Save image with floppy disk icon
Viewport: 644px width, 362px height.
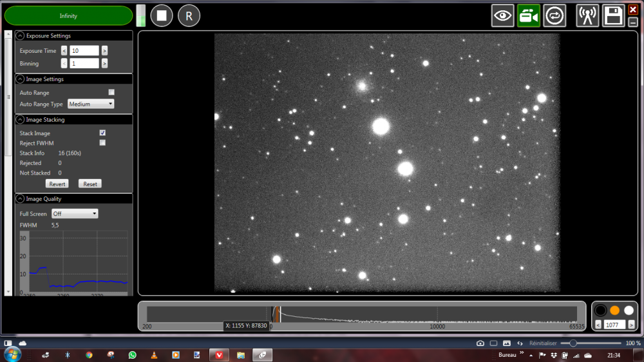613,15
